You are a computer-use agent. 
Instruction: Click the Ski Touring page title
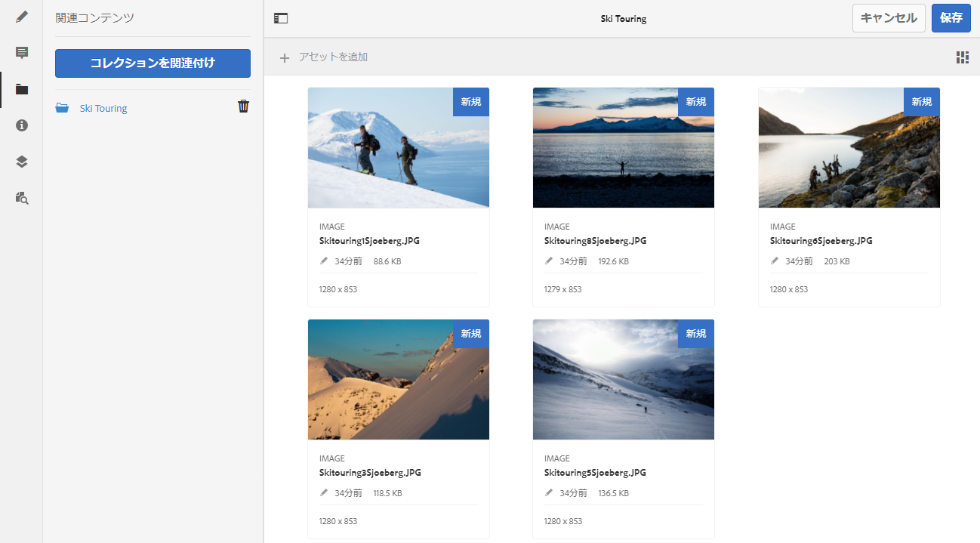click(624, 19)
